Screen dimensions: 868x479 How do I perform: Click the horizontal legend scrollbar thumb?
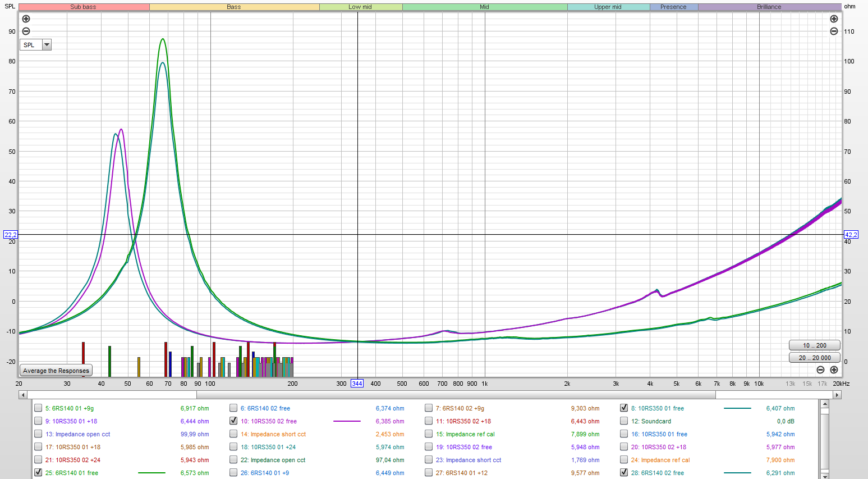point(456,395)
